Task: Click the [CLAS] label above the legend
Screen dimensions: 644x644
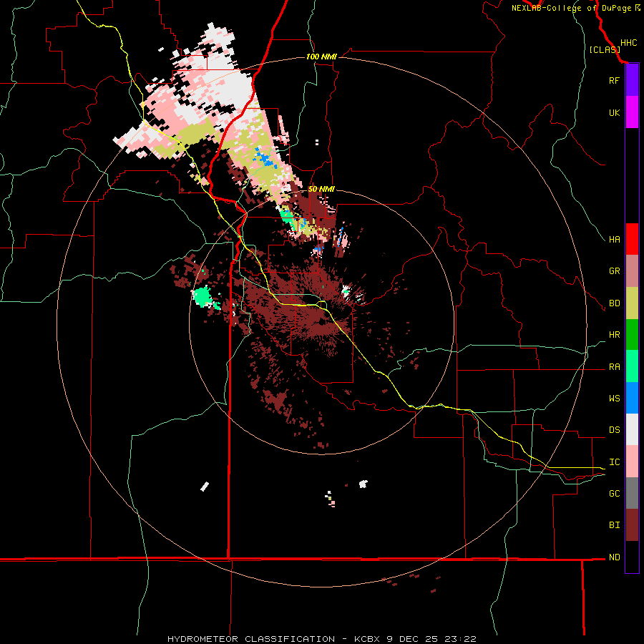Action: tap(605, 49)
